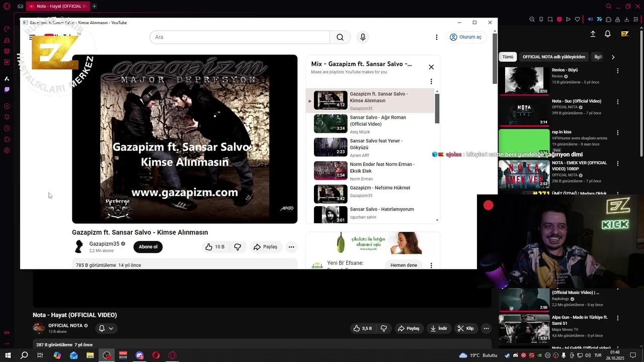Select OFFICIAL NOTA adlı yükleyiciden chip
644x362 pixels.
point(553,57)
